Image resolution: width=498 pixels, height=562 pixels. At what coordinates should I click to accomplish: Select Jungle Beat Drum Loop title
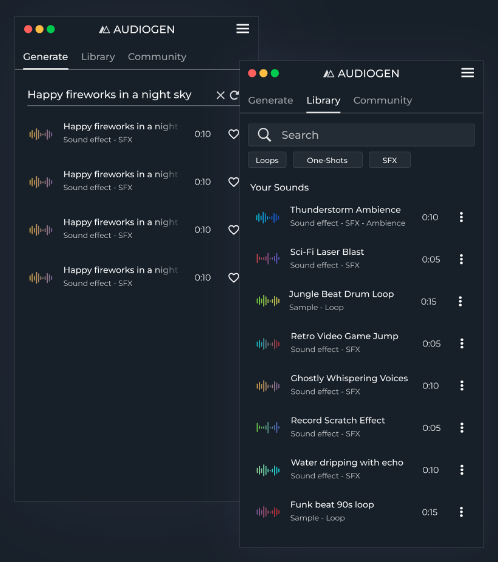click(x=341, y=294)
